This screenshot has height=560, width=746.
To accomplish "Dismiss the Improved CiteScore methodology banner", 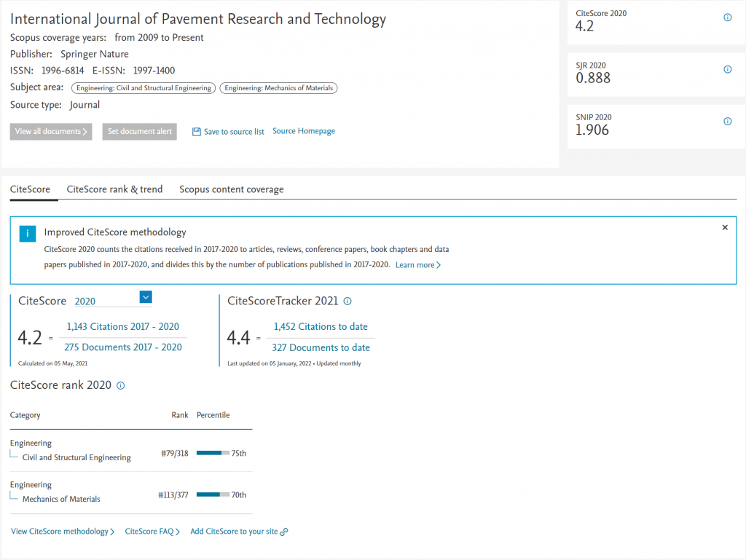I will (x=725, y=228).
